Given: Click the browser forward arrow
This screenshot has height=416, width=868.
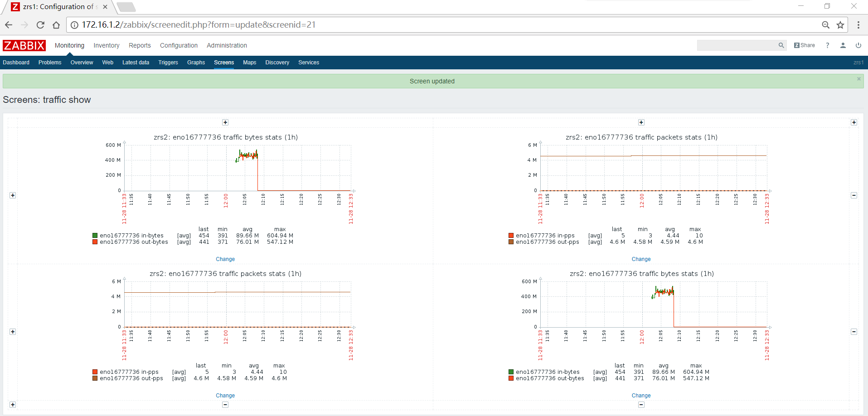Looking at the screenshot, I should click(24, 25).
